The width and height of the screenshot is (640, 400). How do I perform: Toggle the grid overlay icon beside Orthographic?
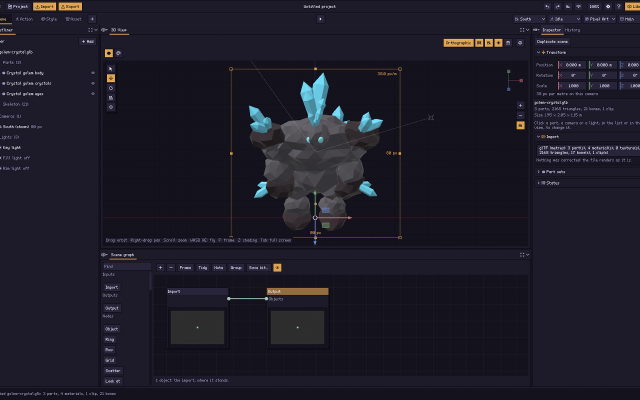(x=479, y=43)
